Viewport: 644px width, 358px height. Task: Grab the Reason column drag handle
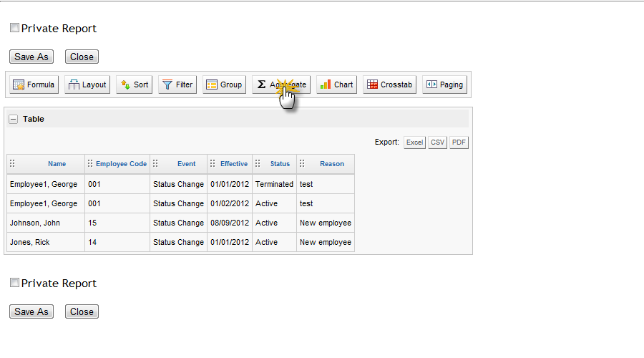(302, 163)
